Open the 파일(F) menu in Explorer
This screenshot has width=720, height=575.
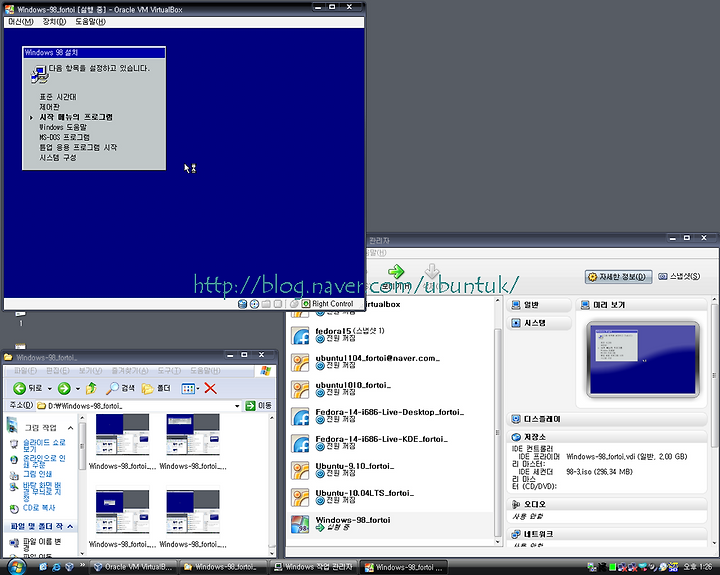(x=25, y=370)
